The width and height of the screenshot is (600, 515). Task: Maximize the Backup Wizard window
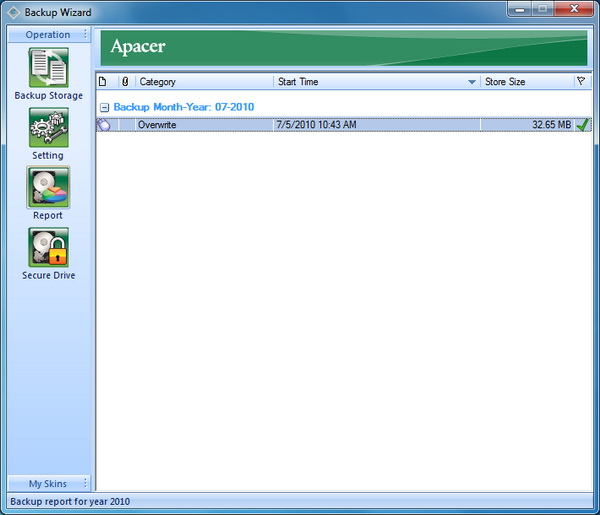pyautogui.click(x=542, y=9)
